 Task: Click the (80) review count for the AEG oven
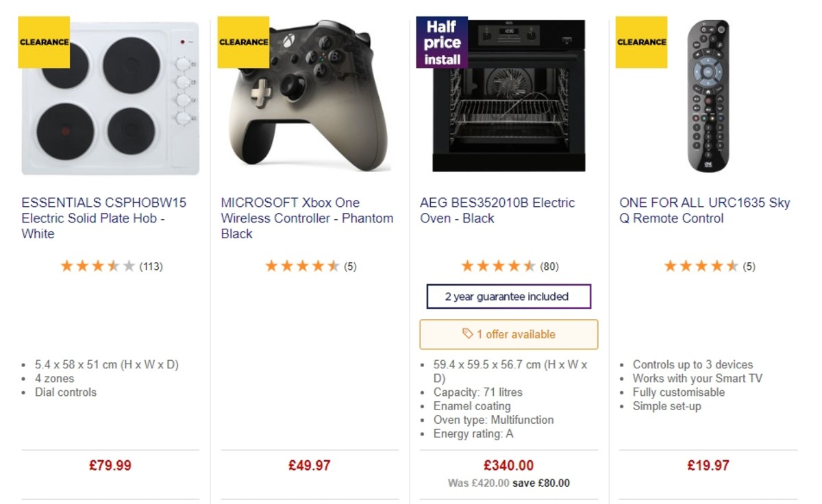(x=551, y=266)
